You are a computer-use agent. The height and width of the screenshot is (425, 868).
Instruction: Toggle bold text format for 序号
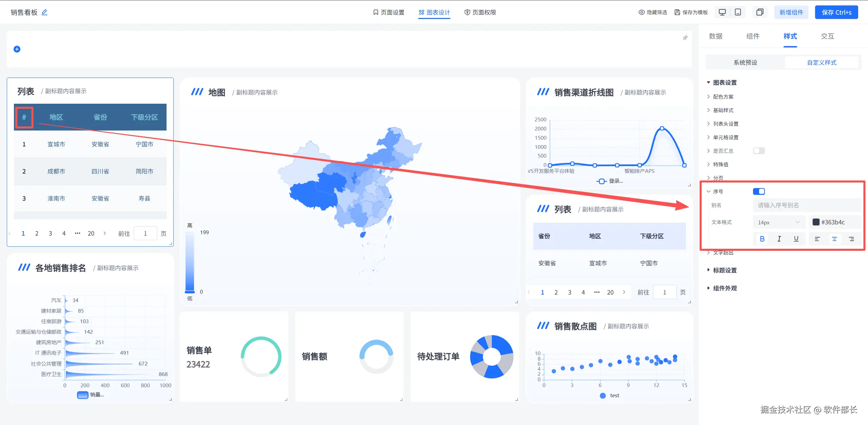(762, 239)
